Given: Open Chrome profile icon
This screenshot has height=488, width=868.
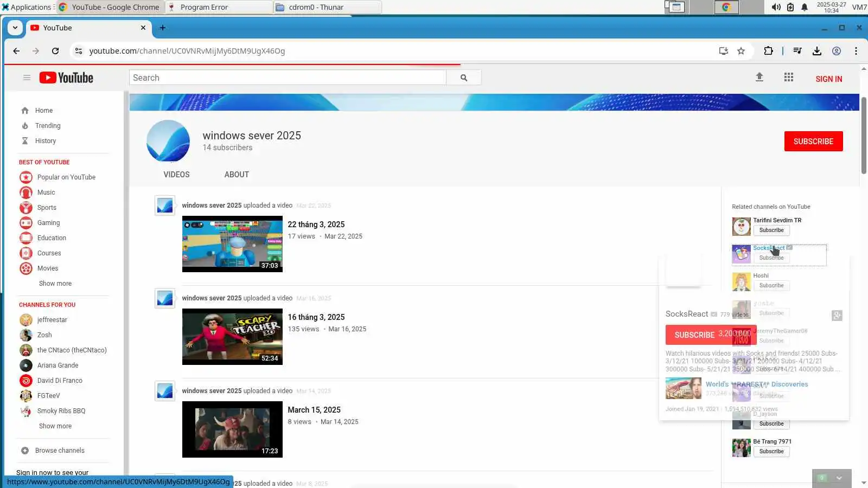Looking at the screenshot, I should [x=837, y=51].
